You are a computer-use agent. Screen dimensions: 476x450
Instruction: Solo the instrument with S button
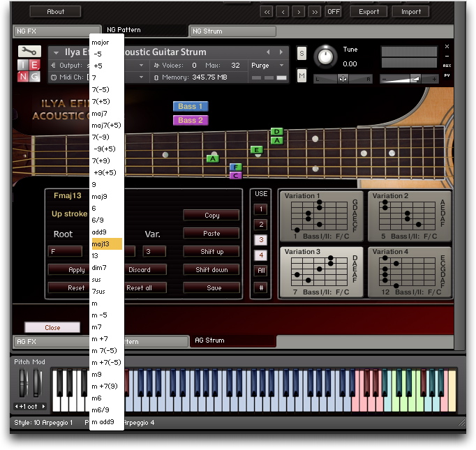[x=302, y=54]
